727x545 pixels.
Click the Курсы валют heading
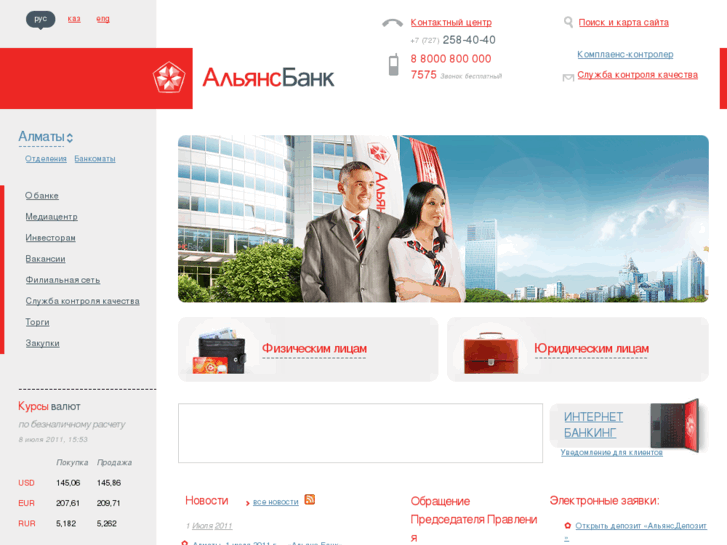[49, 406]
